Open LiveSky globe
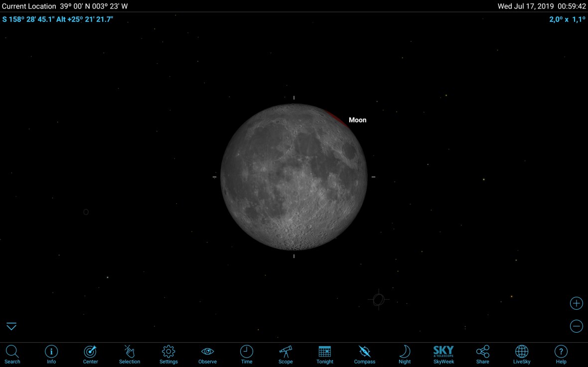The width and height of the screenshot is (588, 367). point(522,354)
